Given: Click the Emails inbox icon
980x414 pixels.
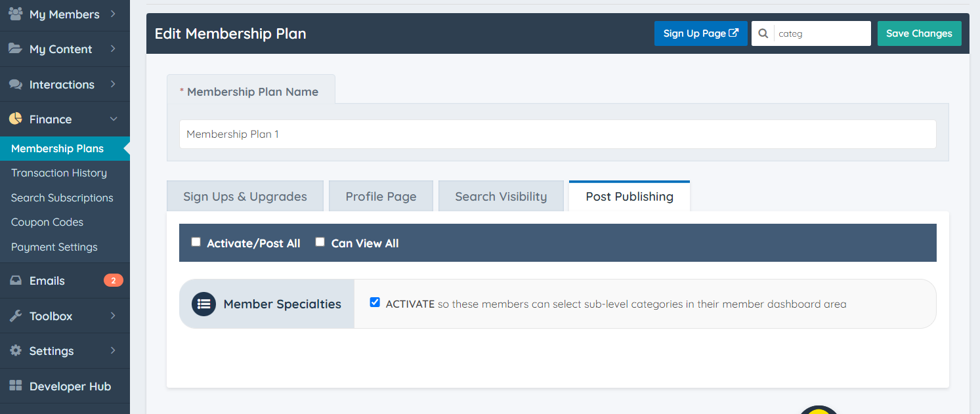Looking at the screenshot, I should click(x=16, y=280).
